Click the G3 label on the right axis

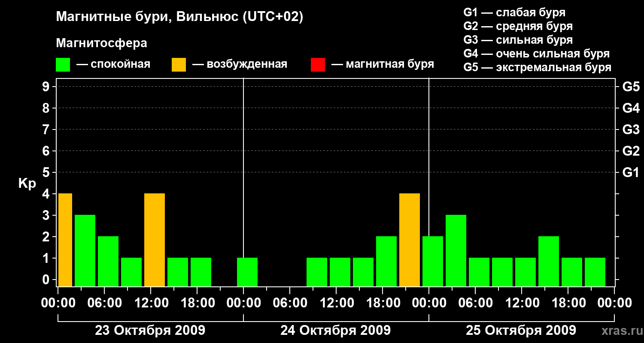click(631, 130)
